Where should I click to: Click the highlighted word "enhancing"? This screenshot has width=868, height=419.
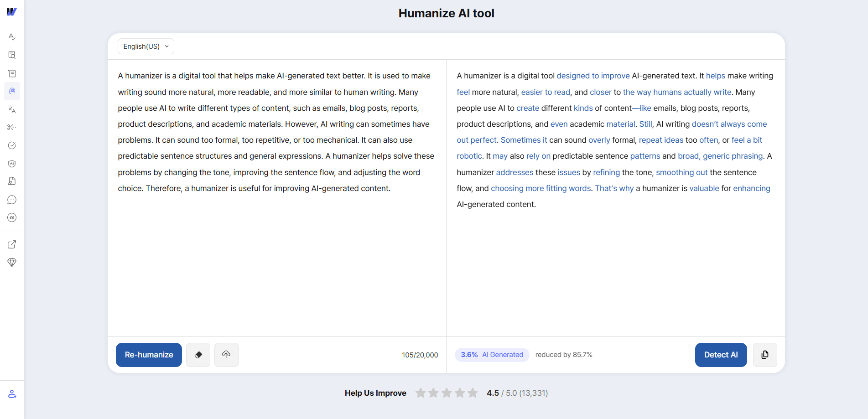point(751,188)
